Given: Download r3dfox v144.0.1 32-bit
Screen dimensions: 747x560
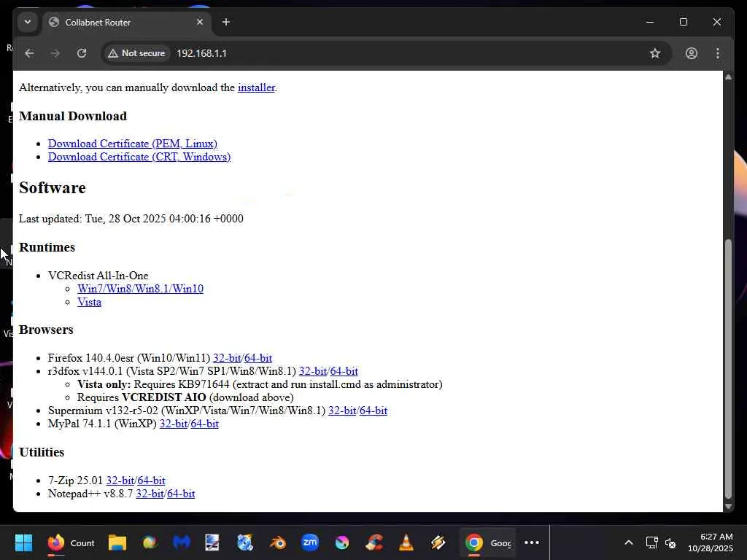Looking at the screenshot, I should 312,371.
